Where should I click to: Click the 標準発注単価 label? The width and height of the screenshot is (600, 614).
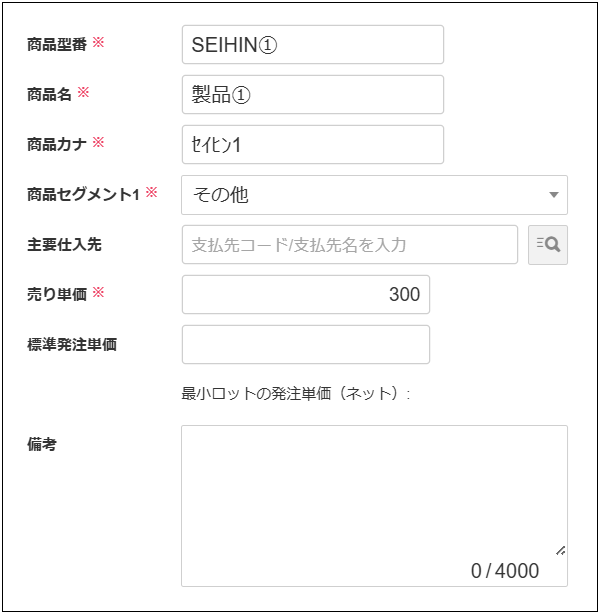click(x=72, y=344)
